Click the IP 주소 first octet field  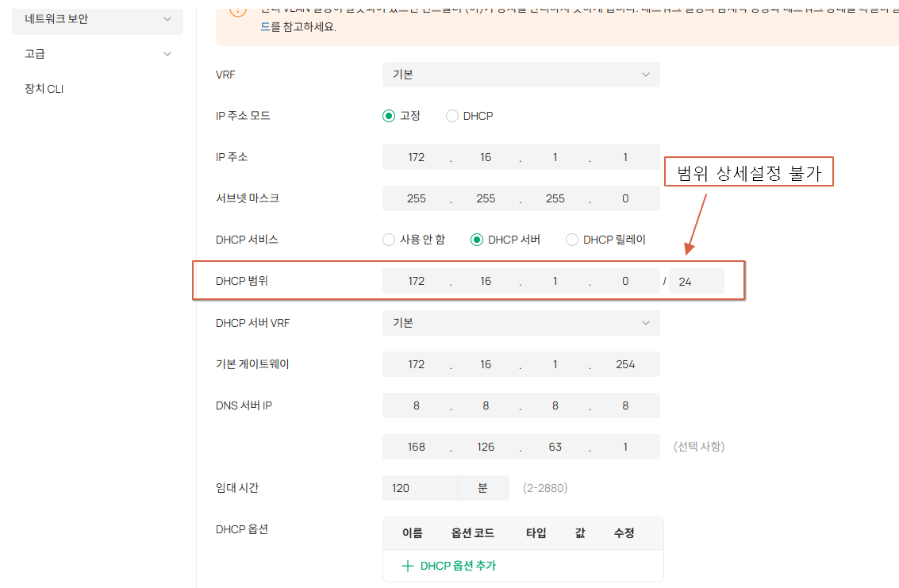[417, 157]
